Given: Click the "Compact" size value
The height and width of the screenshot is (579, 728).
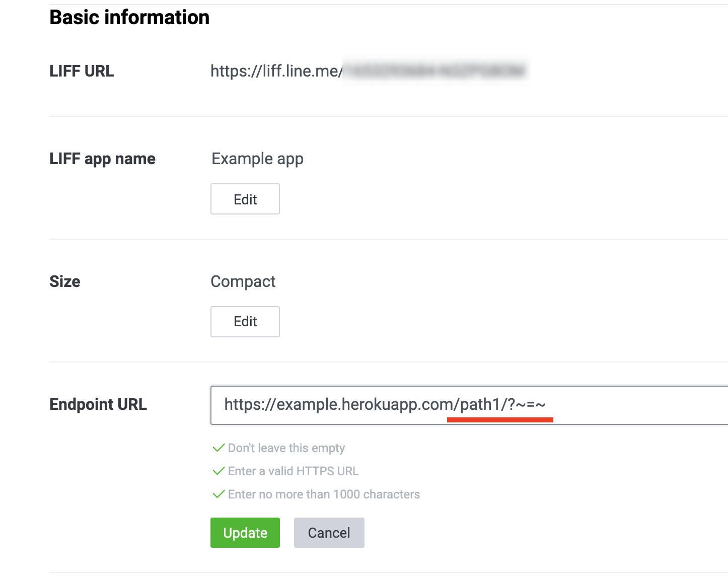Looking at the screenshot, I should (243, 281).
